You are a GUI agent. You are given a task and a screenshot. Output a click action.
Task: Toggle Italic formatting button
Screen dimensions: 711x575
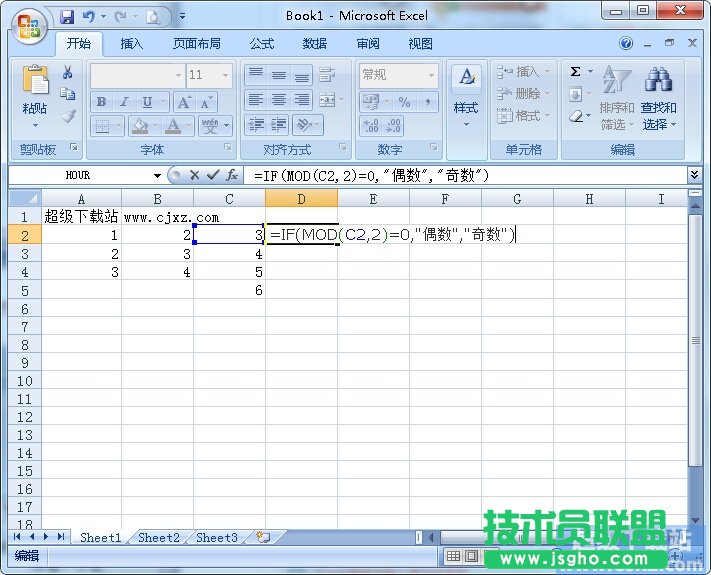click(x=124, y=102)
